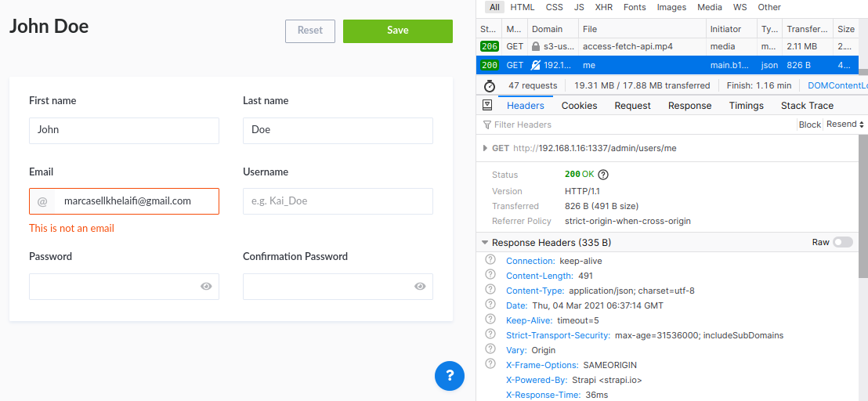Filter network requests by CSS

[x=554, y=7]
